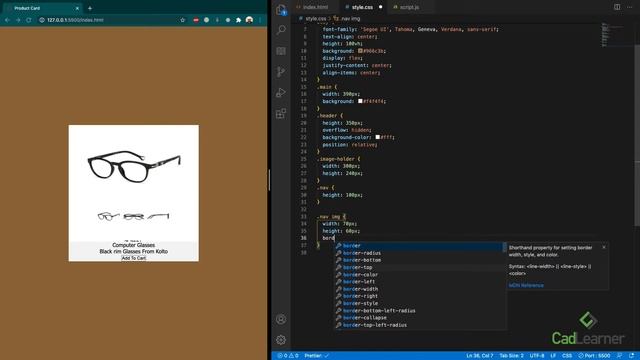Click the editor vertical scrollbar
Screen dimensions: 640x360
(x=637, y=135)
